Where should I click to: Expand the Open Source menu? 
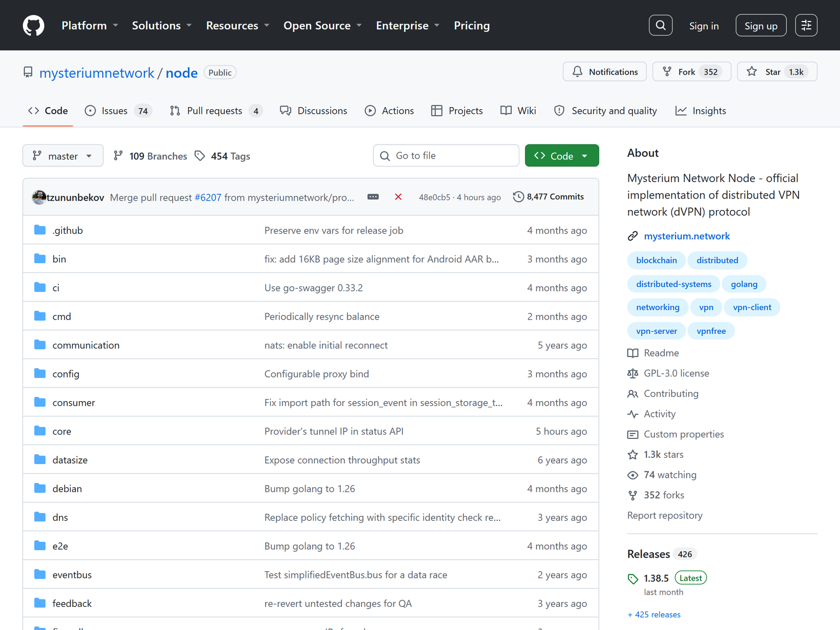click(323, 25)
